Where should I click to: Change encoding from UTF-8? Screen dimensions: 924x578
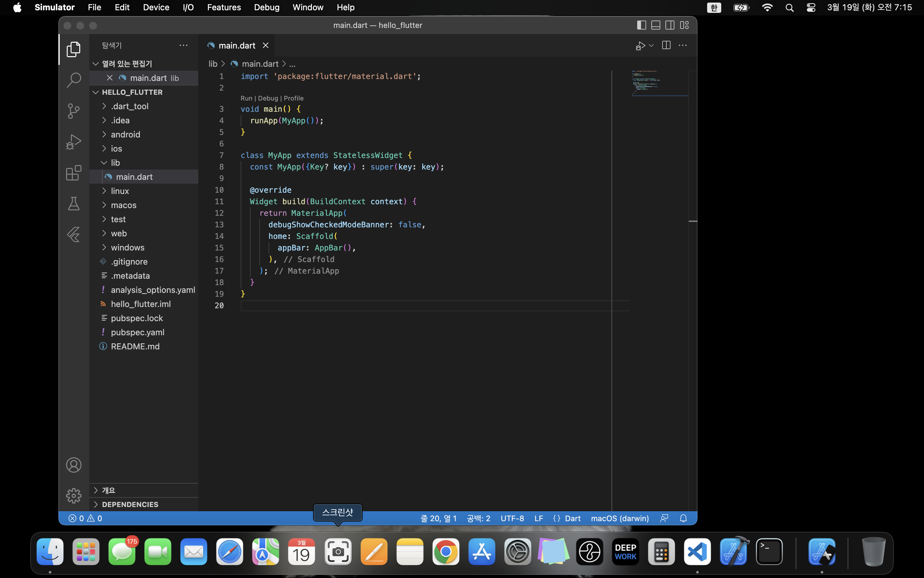(512, 518)
